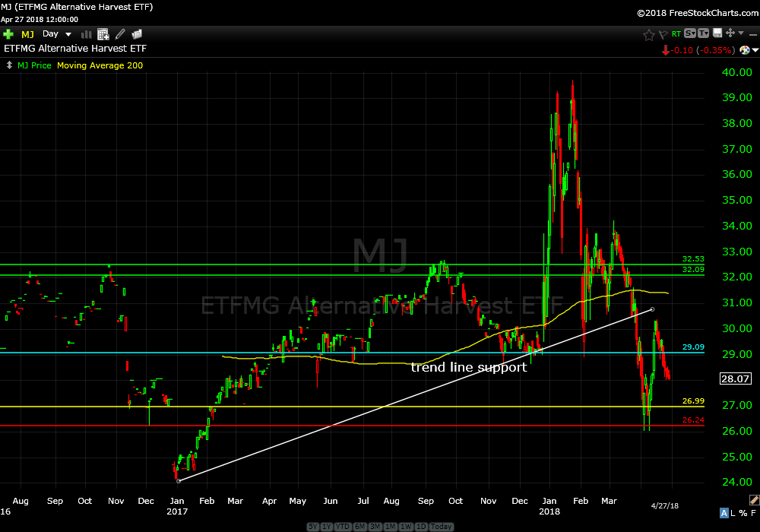Open the T dropdown menu
760x532 pixels.
coord(702,33)
